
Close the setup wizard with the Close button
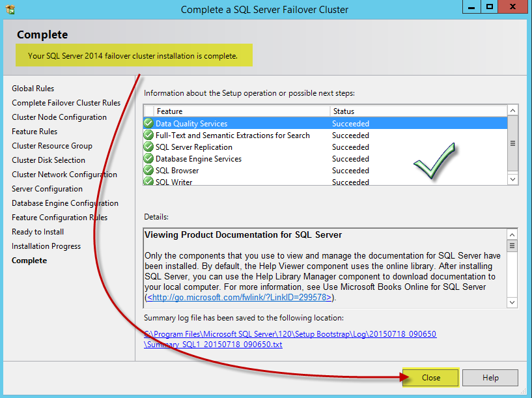[x=430, y=378]
